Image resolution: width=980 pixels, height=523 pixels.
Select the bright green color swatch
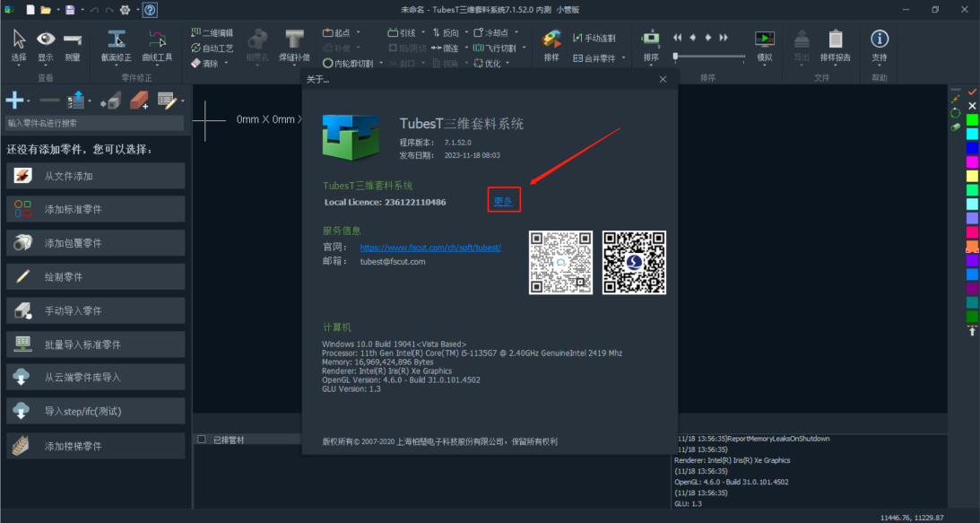[972, 119]
